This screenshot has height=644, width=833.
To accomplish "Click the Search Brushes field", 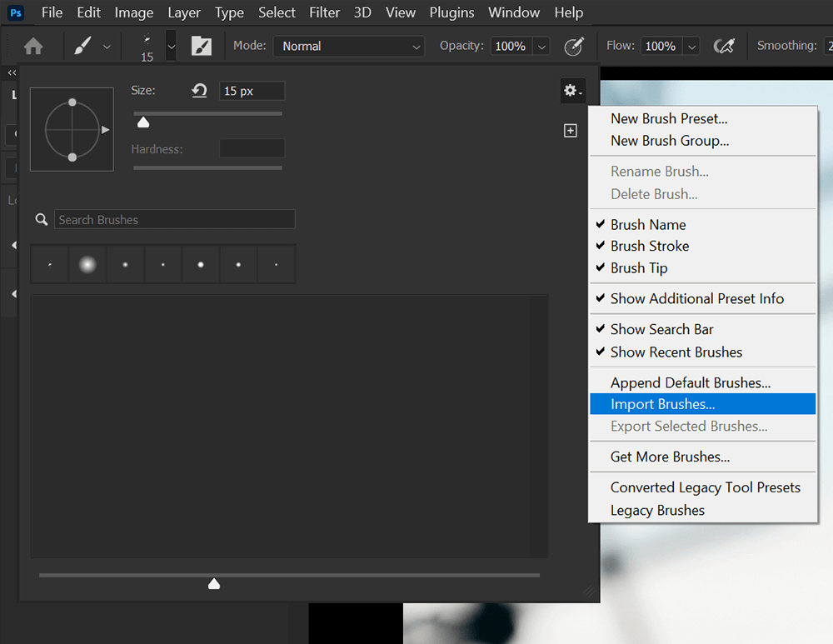I will coord(174,219).
